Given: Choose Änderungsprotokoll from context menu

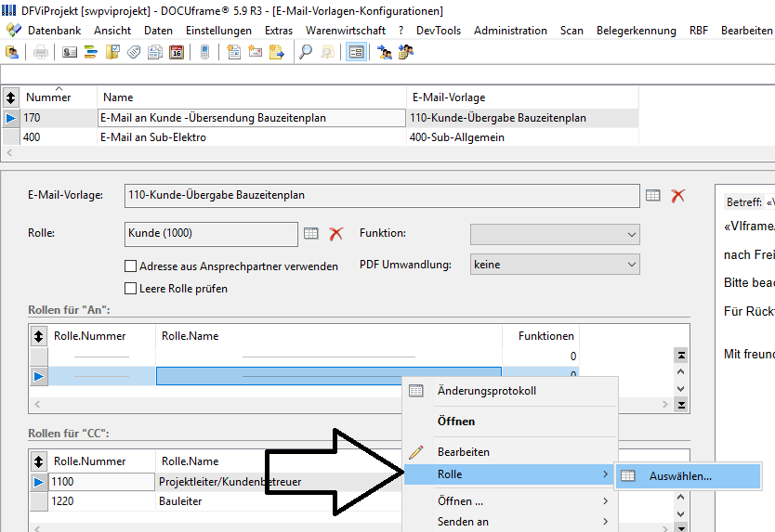Looking at the screenshot, I should coord(511,391).
